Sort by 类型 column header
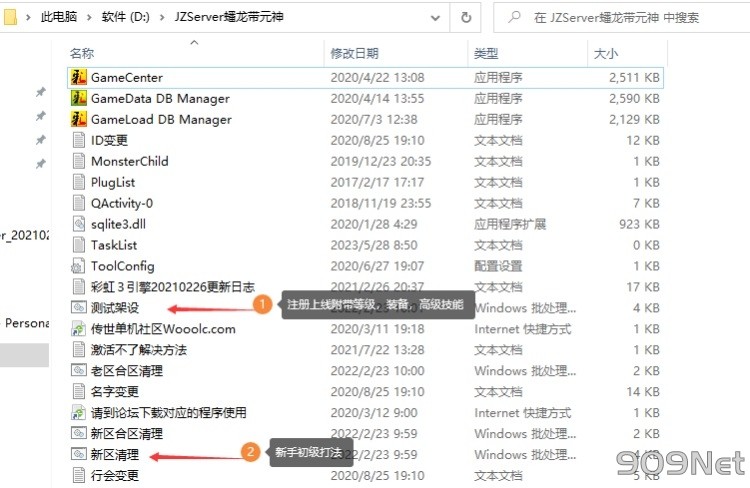The height and width of the screenshot is (488, 750). point(486,53)
